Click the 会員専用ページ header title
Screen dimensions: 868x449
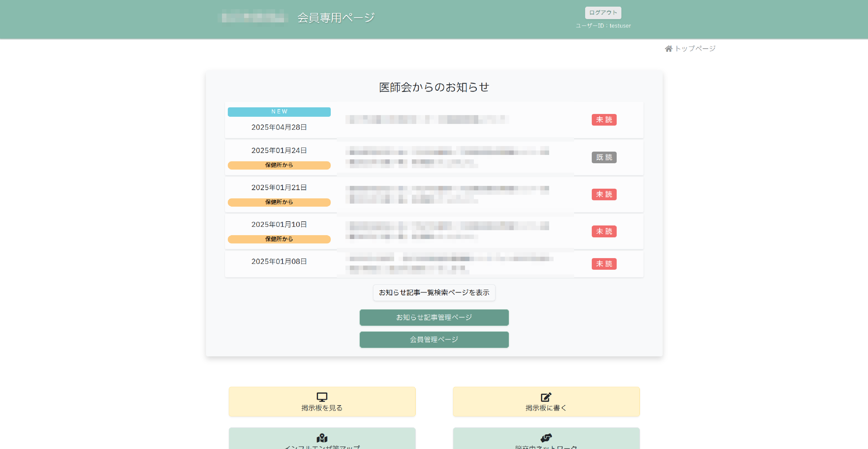pos(336,17)
